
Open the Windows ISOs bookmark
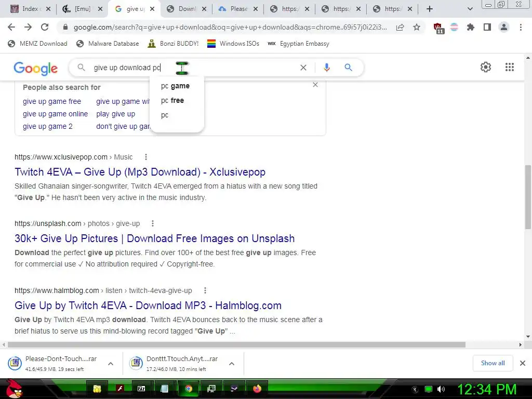tap(233, 44)
